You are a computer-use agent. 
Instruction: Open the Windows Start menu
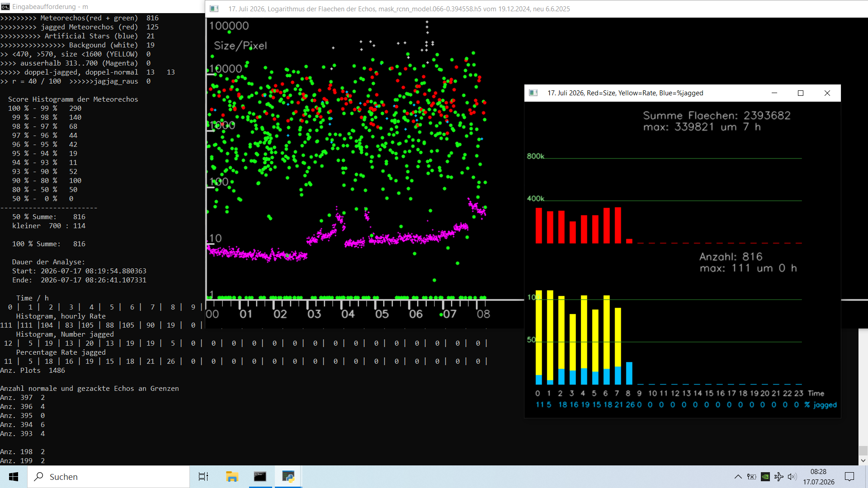14,477
